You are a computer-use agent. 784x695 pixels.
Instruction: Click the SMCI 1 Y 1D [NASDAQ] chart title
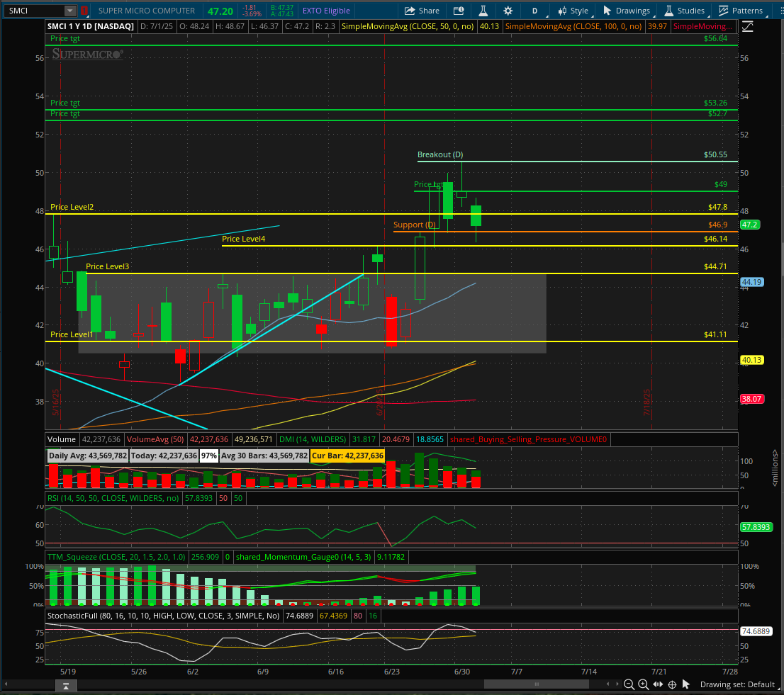tap(91, 26)
